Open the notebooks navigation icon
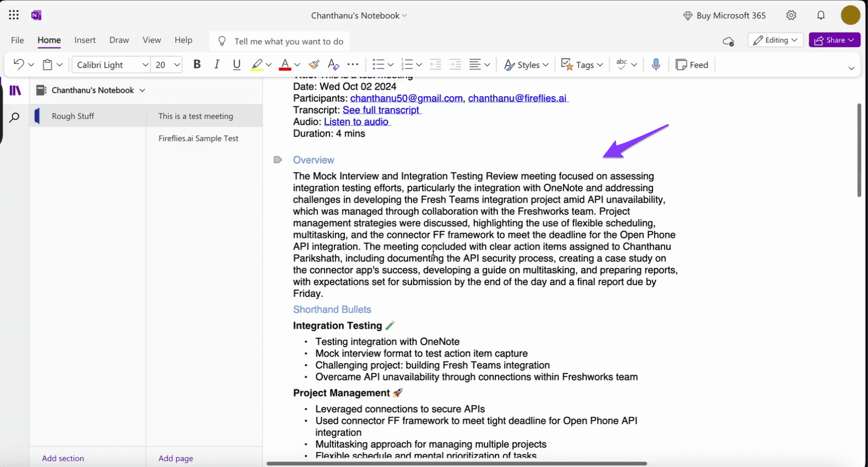 coord(15,91)
